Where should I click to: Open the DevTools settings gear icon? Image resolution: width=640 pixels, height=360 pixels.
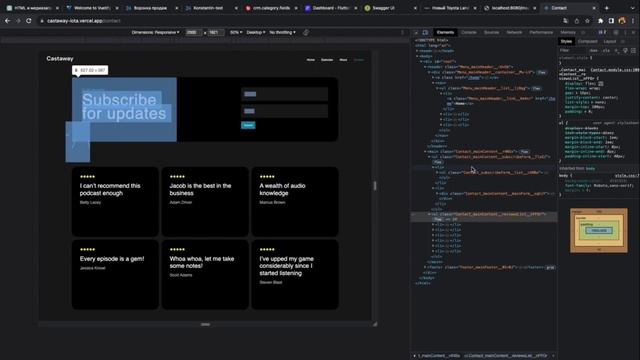616,32
